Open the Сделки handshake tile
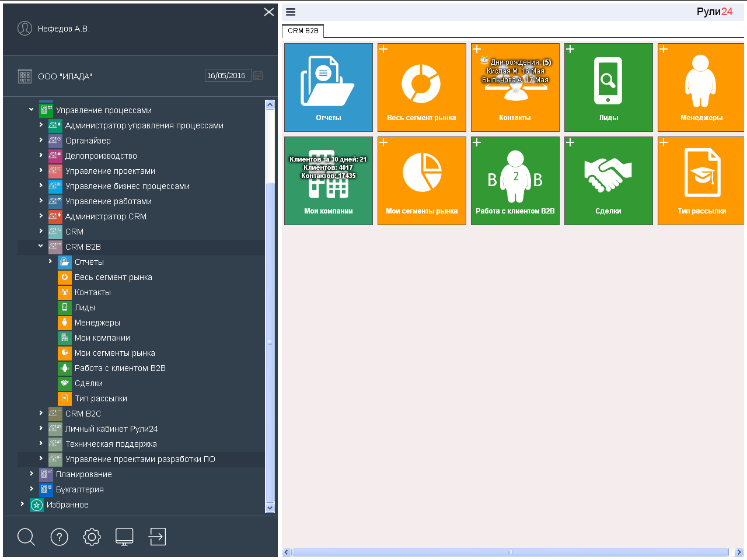The height and width of the screenshot is (560, 747). pos(609,181)
